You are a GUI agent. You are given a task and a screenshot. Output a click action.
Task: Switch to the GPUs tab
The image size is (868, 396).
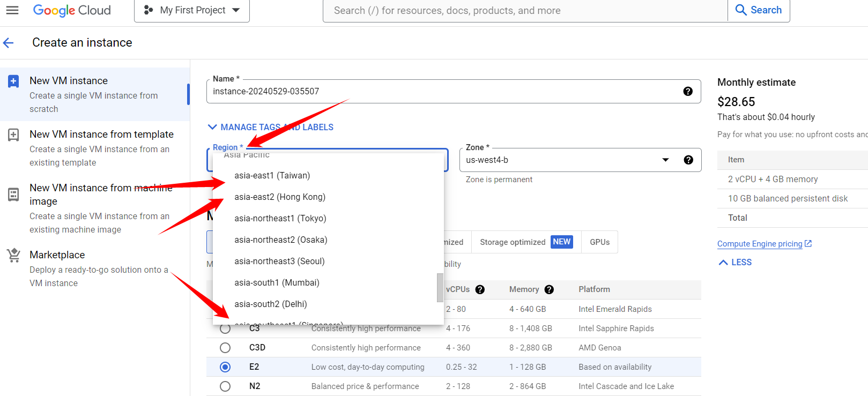click(x=599, y=242)
